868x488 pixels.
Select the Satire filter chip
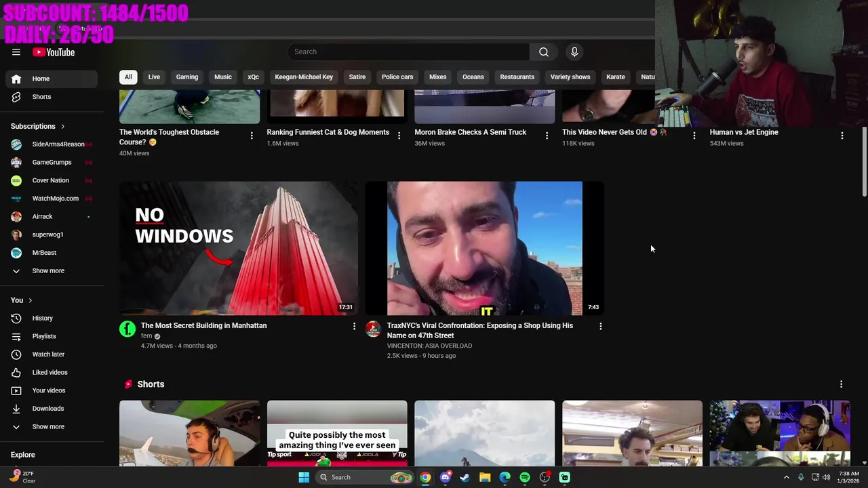pos(357,77)
